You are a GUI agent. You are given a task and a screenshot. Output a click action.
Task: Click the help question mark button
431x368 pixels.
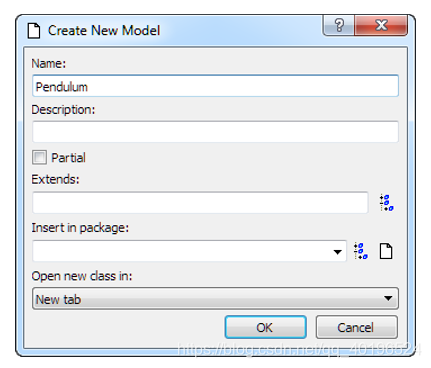click(339, 25)
